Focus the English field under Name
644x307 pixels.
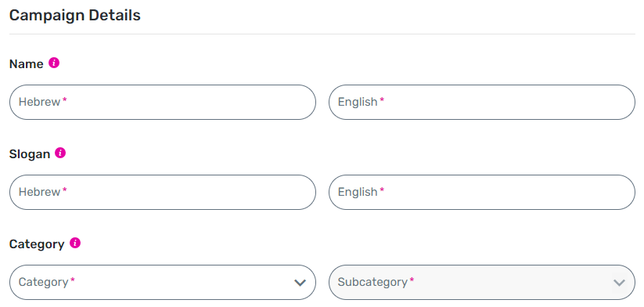[482, 103]
